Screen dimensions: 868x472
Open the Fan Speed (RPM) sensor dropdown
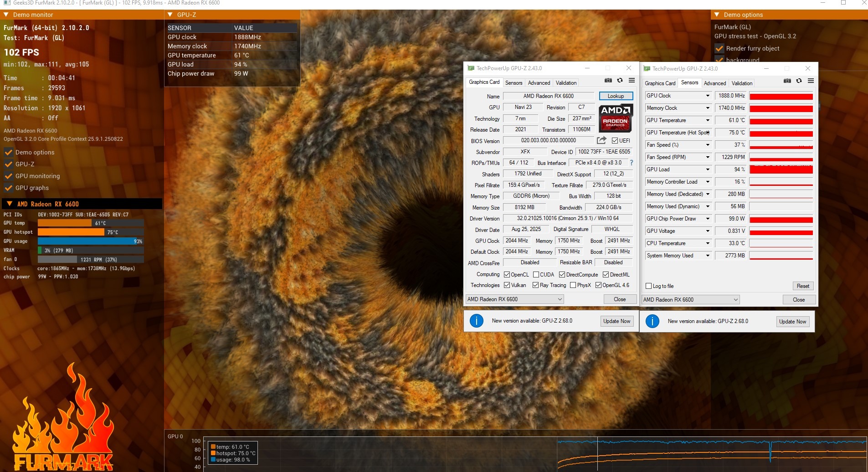pyautogui.click(x=708, y=157)
